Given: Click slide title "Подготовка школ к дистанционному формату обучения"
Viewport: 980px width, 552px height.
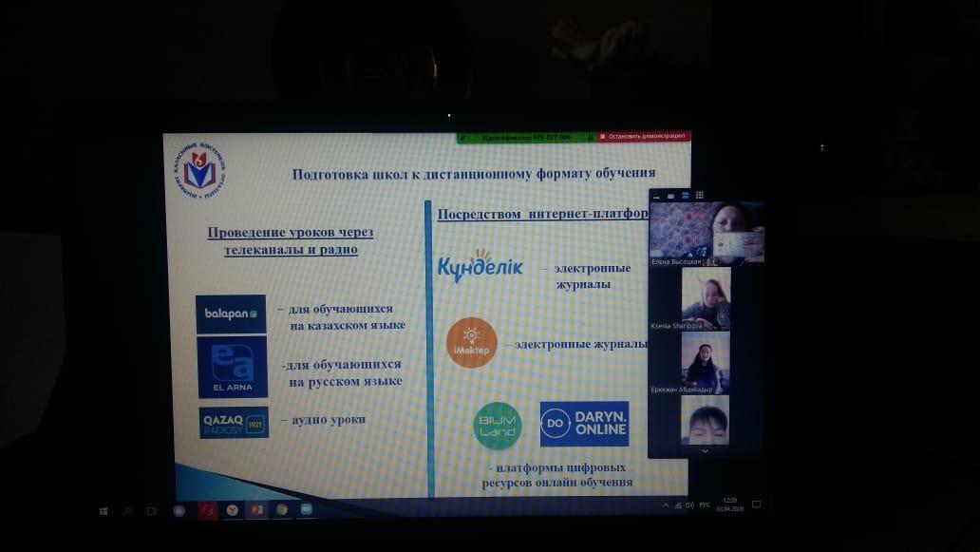Looking at the screenshot, I should [474, 173].
